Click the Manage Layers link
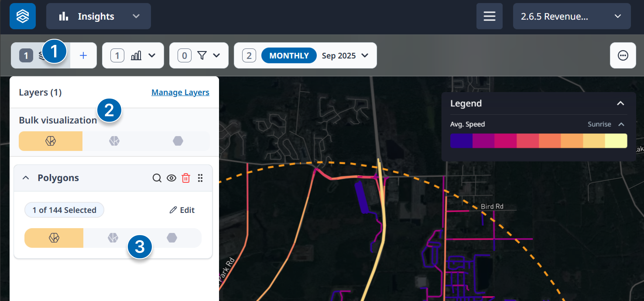Viewport: 644px width, 301px height. [x=180, y=92]
